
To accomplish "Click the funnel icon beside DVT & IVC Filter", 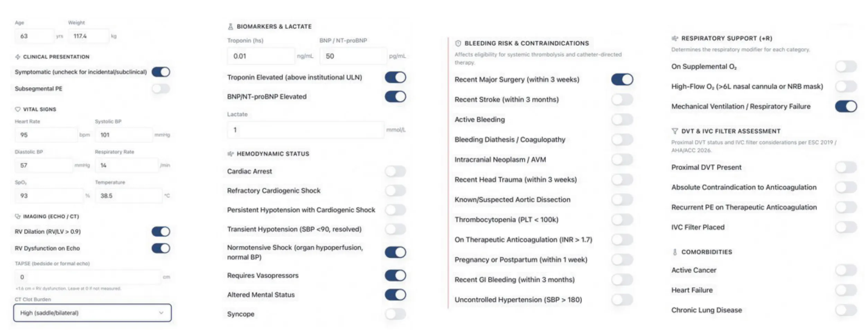I will (675, 131).
